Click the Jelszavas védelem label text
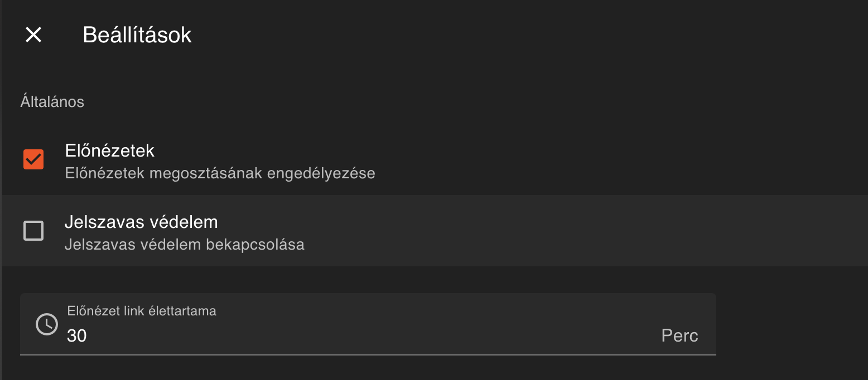868x380 pixels. point(142,221)
